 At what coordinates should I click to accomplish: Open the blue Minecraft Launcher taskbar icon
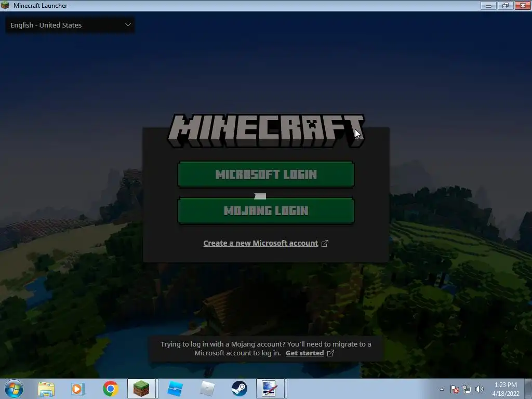coord(175,389)
